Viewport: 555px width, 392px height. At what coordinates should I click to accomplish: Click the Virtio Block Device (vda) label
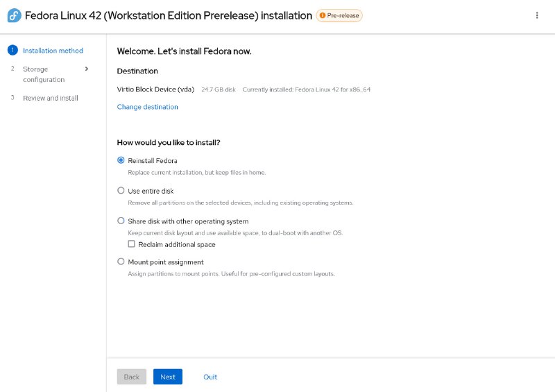(155, 90)
